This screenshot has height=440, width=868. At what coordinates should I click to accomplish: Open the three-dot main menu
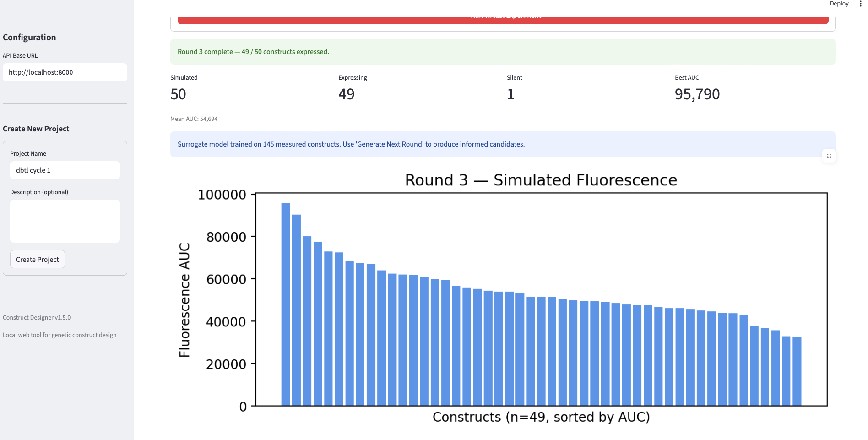point(861,4)
